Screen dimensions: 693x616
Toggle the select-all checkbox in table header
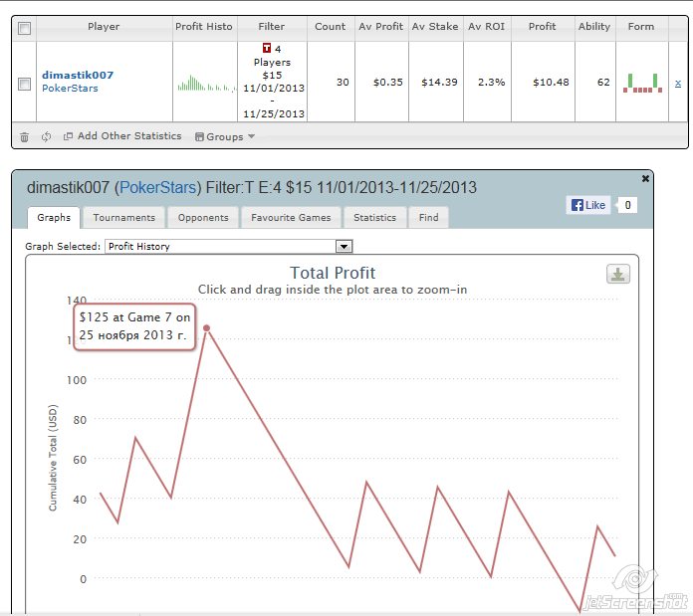24,28
